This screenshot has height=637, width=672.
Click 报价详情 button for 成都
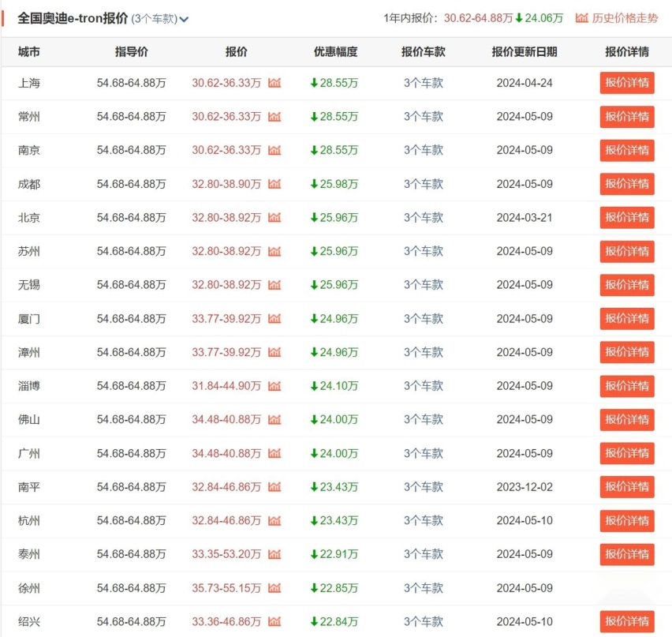627,184
